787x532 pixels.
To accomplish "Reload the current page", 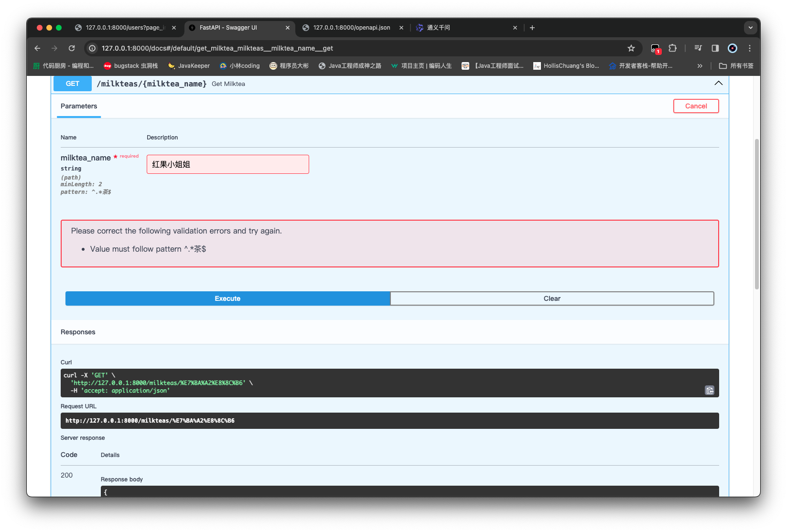I will tap(72, 48).
